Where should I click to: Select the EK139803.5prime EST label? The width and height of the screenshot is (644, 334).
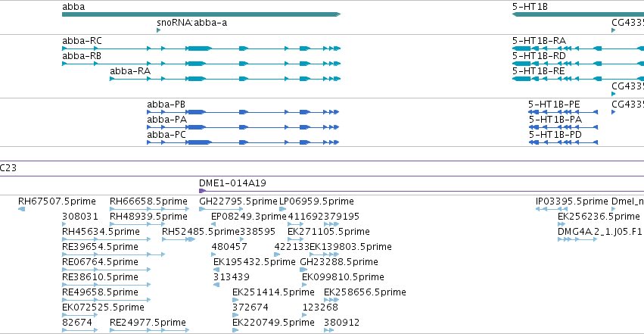click(350, 247)
